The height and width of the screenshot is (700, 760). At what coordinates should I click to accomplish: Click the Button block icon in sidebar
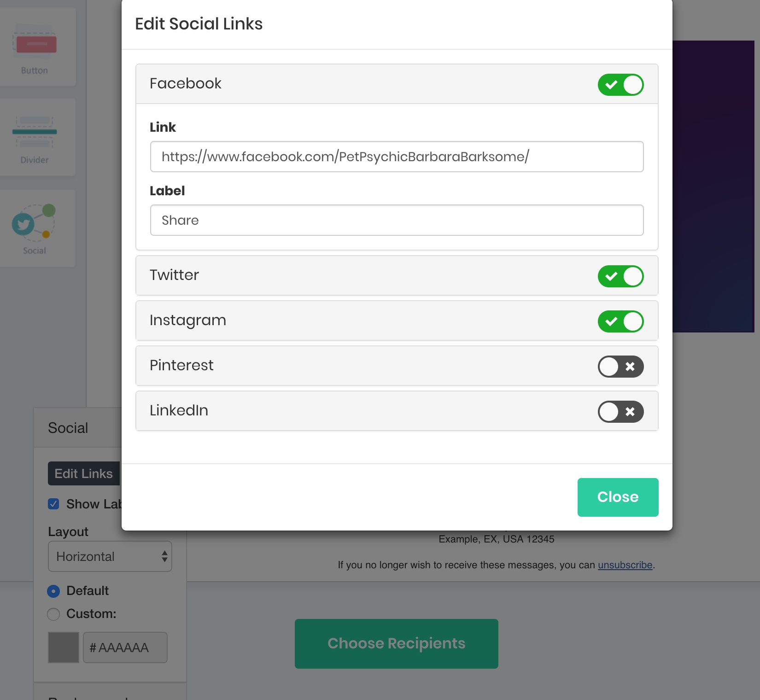click(x=36, y=45)
